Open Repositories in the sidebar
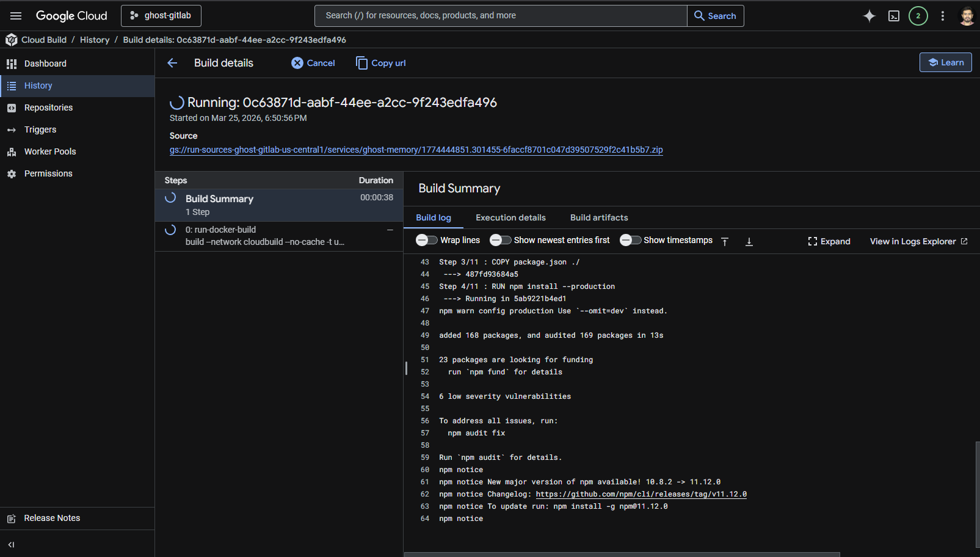 tap(77, 107)
